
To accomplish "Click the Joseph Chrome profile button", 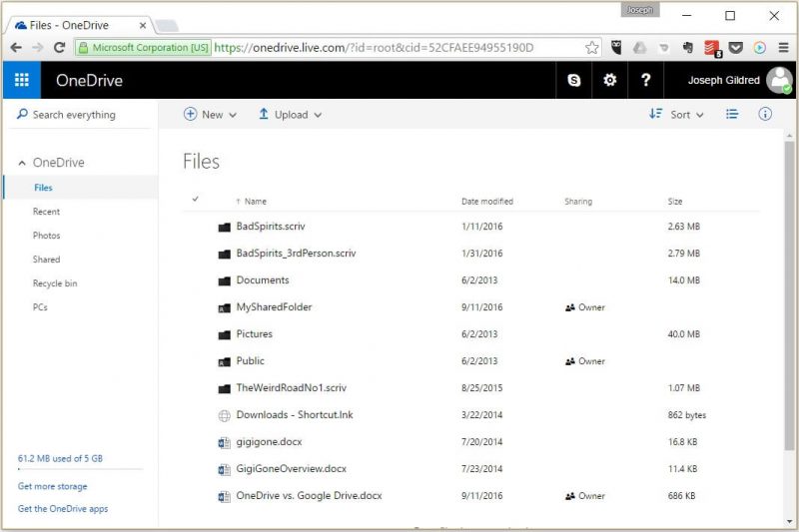I will coord(640,10).
